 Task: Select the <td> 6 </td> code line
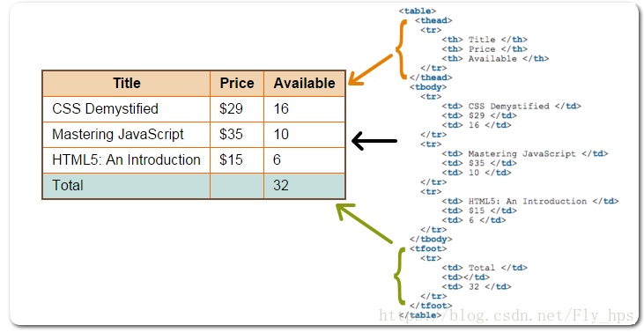click(474, 220)
